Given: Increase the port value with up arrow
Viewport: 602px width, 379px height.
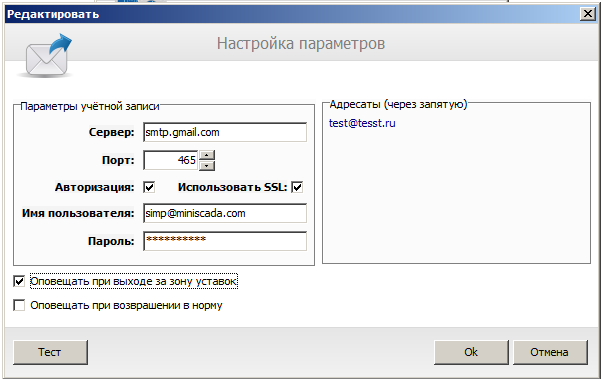Looking at the screenshot, I should click(207, 155).
